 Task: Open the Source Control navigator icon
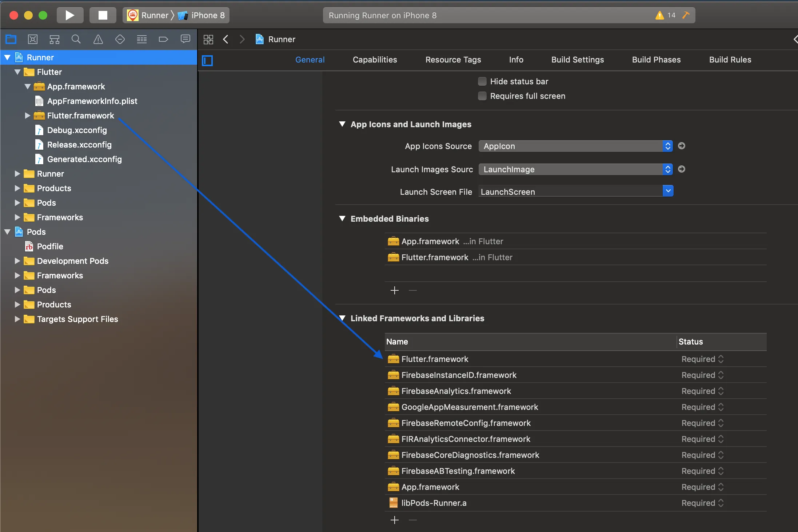pyautogui.click(x=33, y=39)
